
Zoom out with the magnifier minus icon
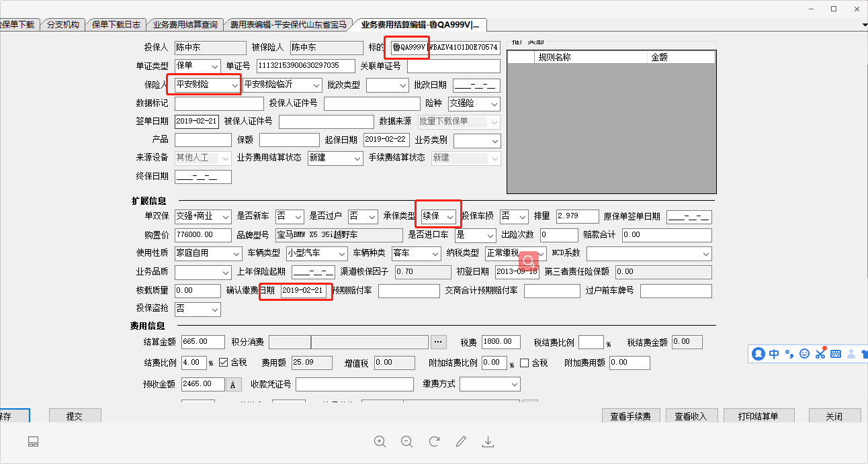pos(406,442)
